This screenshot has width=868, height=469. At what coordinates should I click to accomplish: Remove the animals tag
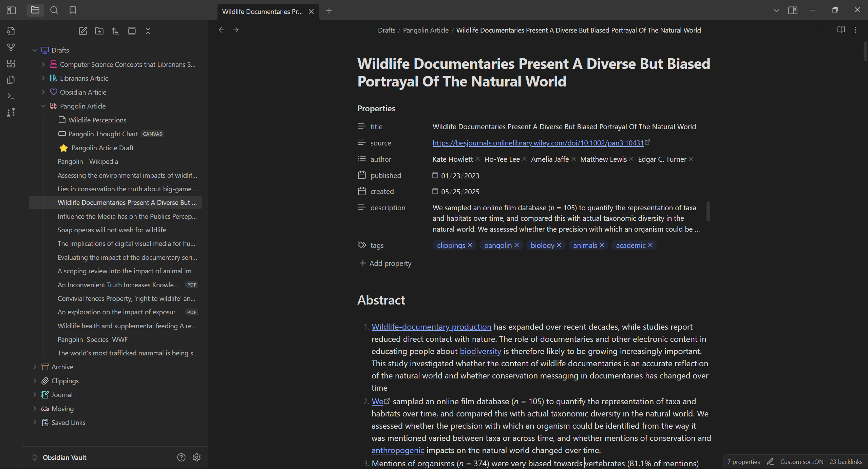click(x=602, y=245)
